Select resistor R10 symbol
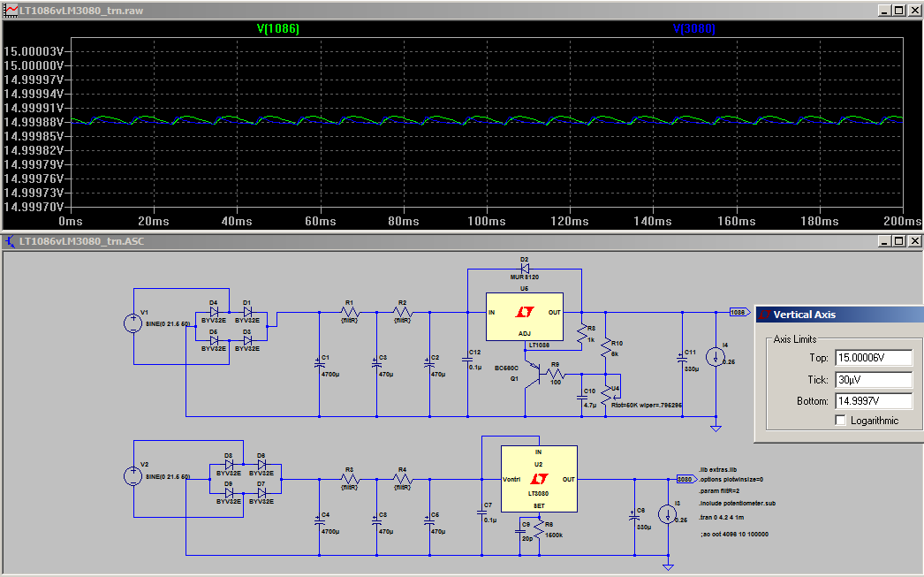 605,348
